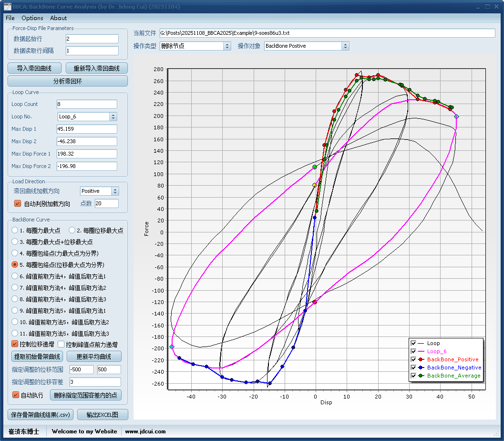Click the magenta Loop_6 legend line
Screen dimensions: 504x441
point(422,351)
